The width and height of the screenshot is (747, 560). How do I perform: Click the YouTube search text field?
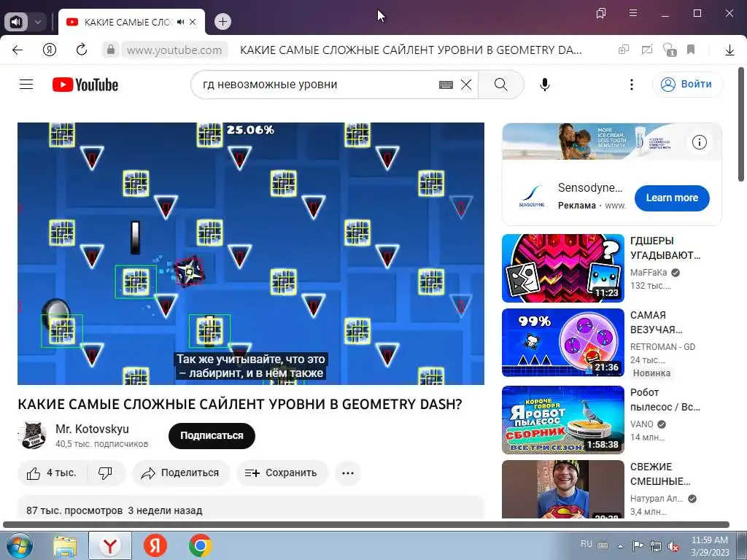click(317, 85)
